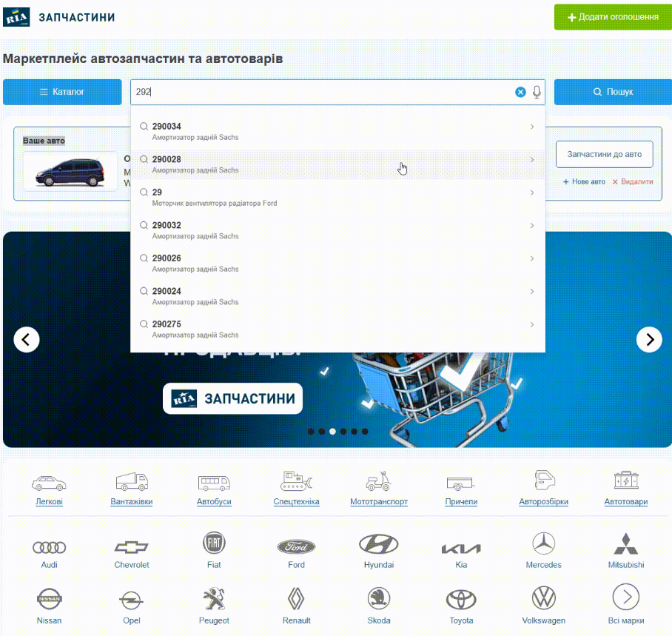Click the ЗАПЧАСТИНИ header title
Screen dimensions: 672x636
(77, 17)
